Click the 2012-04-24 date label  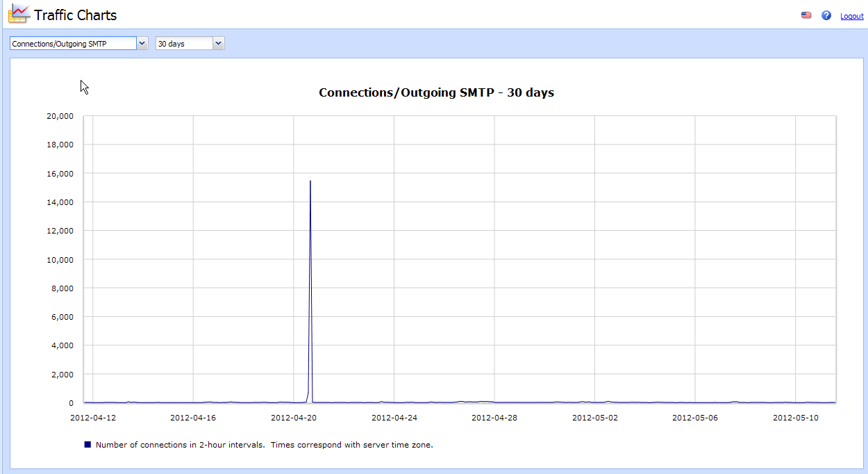[x=394, y=418]
